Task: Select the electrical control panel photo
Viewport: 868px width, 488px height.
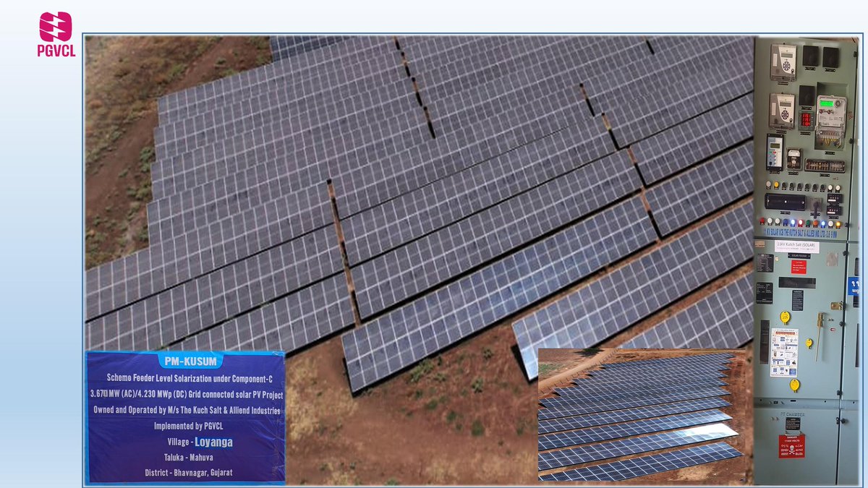Action: pos(807,260)
